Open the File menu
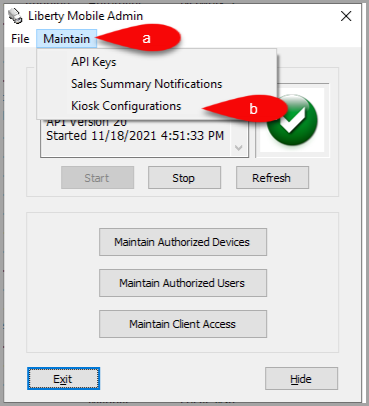This screenshot has height=406, width=369. click(x=20, y=39)
